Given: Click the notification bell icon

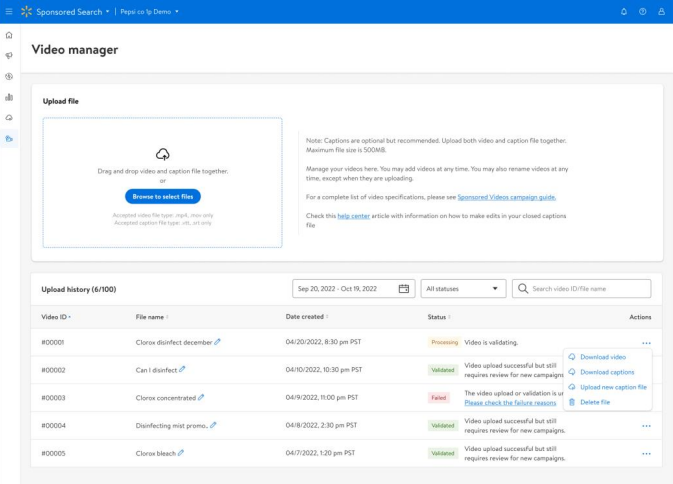Looking at the screenshot, I should (x=624, y=11).
